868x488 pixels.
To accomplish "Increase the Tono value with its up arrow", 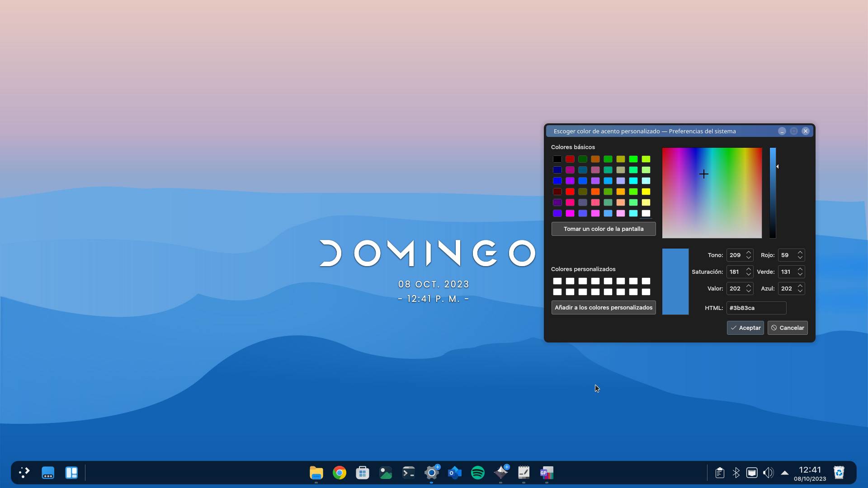I will [749, 253].
